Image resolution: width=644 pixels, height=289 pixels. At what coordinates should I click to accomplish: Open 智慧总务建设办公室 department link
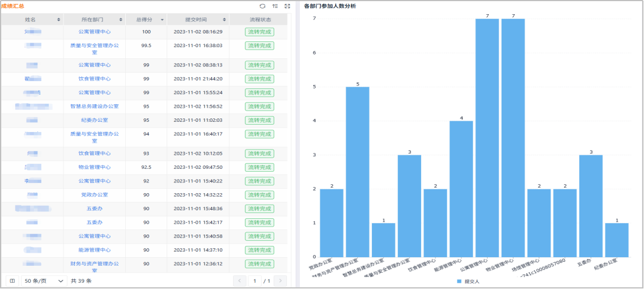tap(94, 106)
